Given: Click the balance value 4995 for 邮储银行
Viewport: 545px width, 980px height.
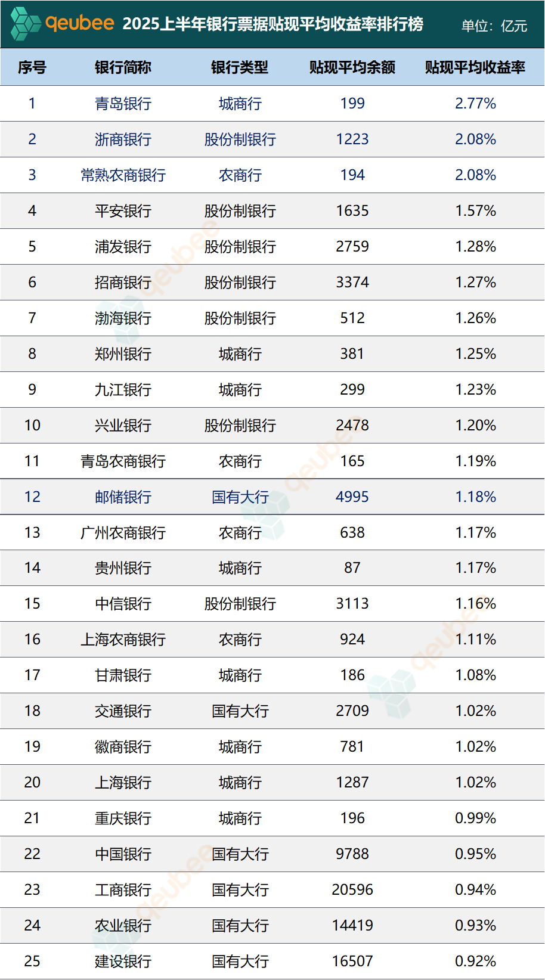Looking at the screenshot, I should pos(352,497).
